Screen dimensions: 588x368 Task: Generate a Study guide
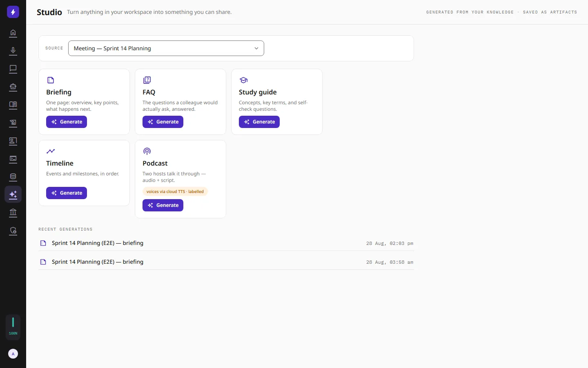pos(259,122)
